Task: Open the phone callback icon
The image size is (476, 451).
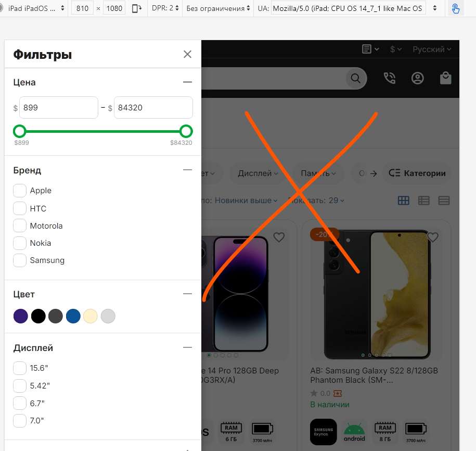Action: 390,78
